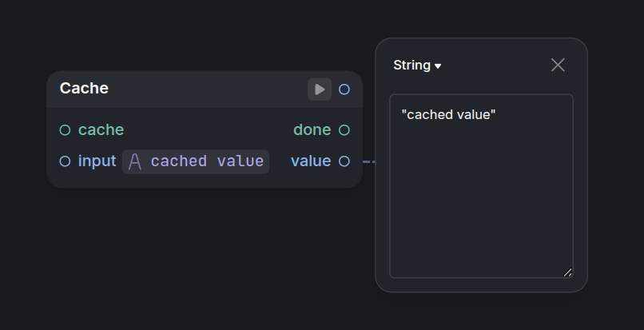This screenshot has height=330, width=644.
Task: Click the blue 'value' output label
Action: (x=311, y=161)
